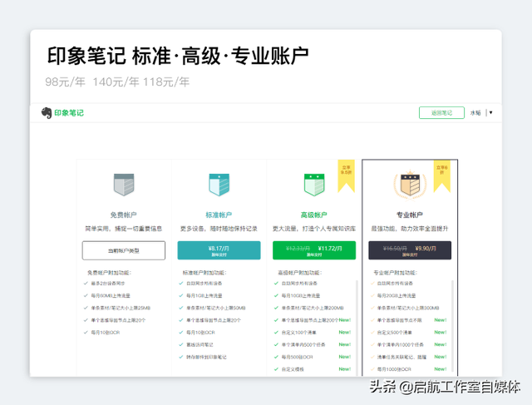Click the 印象笔记 标准·高级·专业账户 heading
The width and height of the screenshot is (532, 405).
(177, 56)
